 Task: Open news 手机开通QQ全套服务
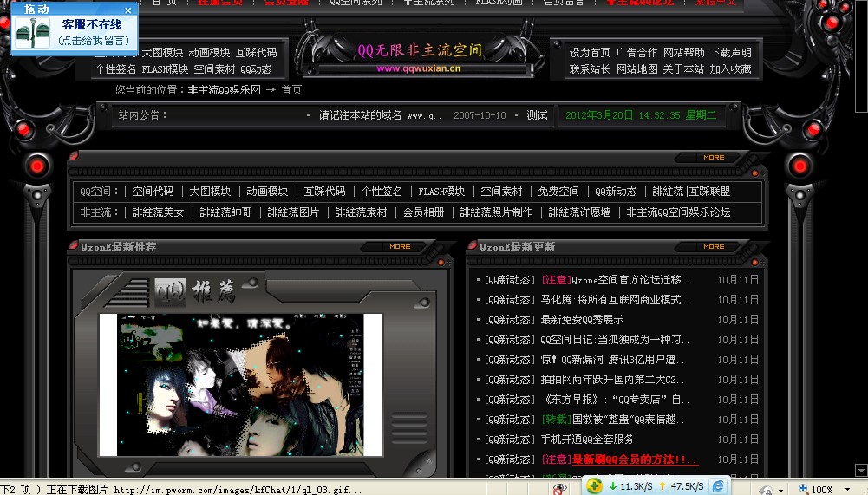click(587, 439)
